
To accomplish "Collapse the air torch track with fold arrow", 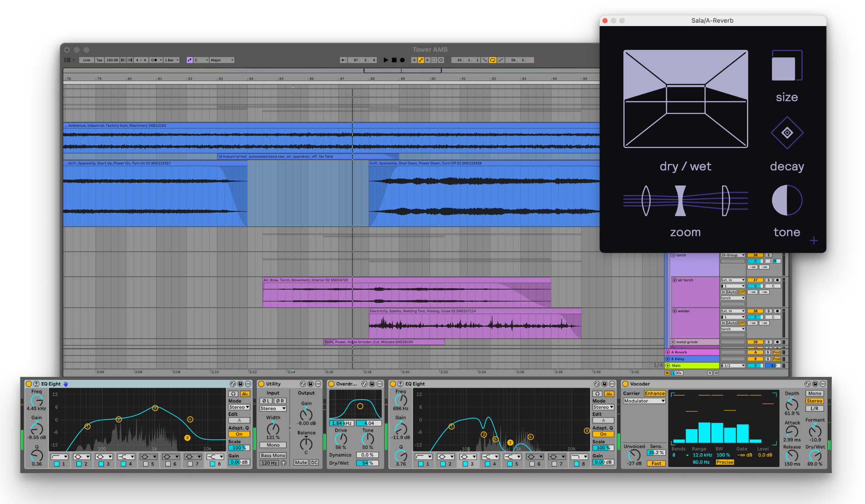I will pyautogui.click(x=674, y=280).
